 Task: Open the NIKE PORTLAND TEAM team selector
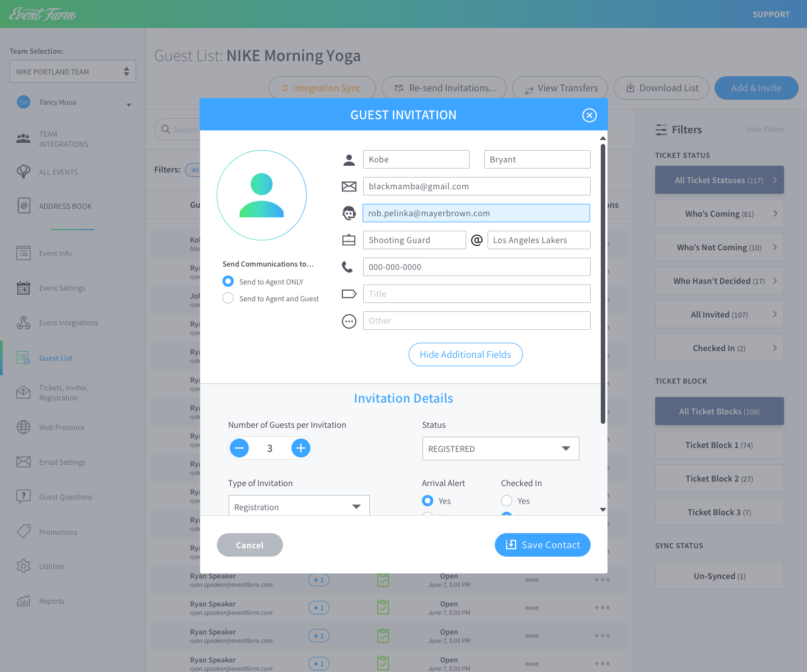(x=73, y=72)
